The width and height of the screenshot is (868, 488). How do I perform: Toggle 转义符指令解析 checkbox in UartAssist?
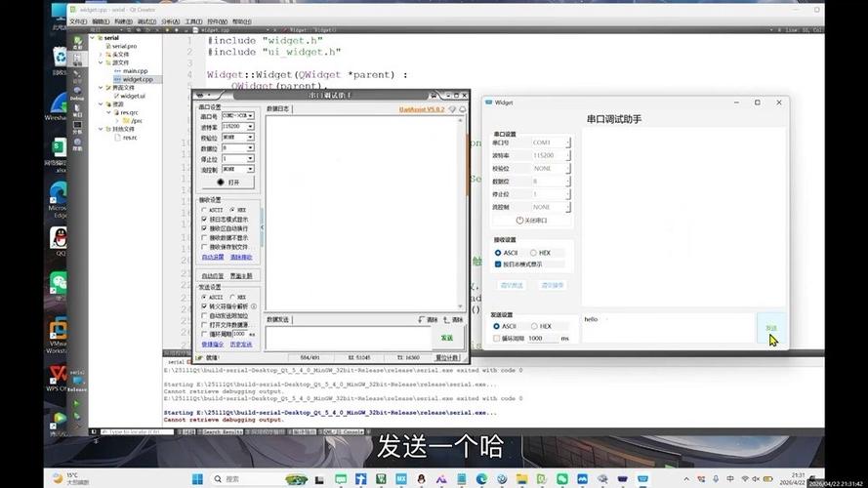tap(204, 305)
